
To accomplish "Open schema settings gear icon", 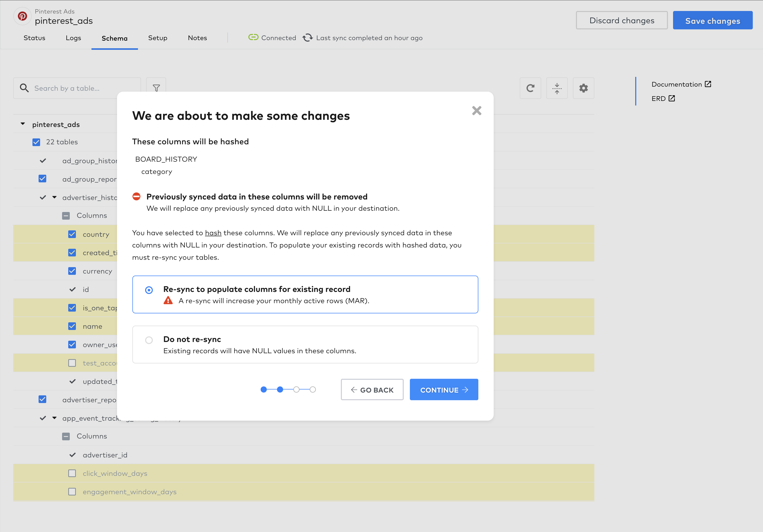I will (584, 88).
